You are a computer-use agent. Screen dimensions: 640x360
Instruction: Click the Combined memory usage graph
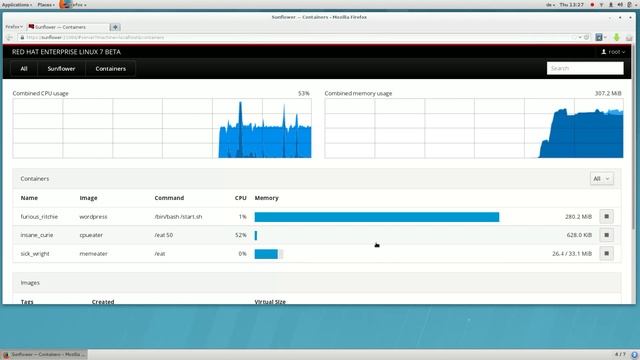point(474,128)
